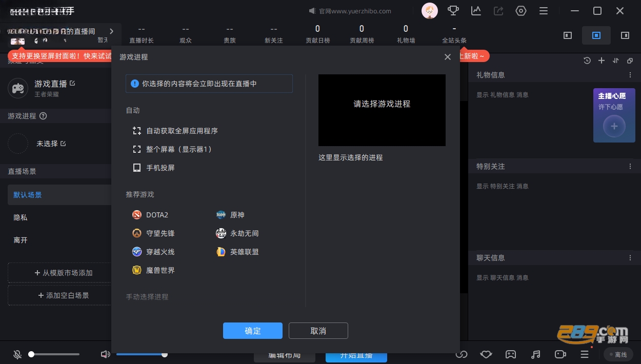Click the 礼物墙 stat
641x364 pixels.
[x=406, y=34]
